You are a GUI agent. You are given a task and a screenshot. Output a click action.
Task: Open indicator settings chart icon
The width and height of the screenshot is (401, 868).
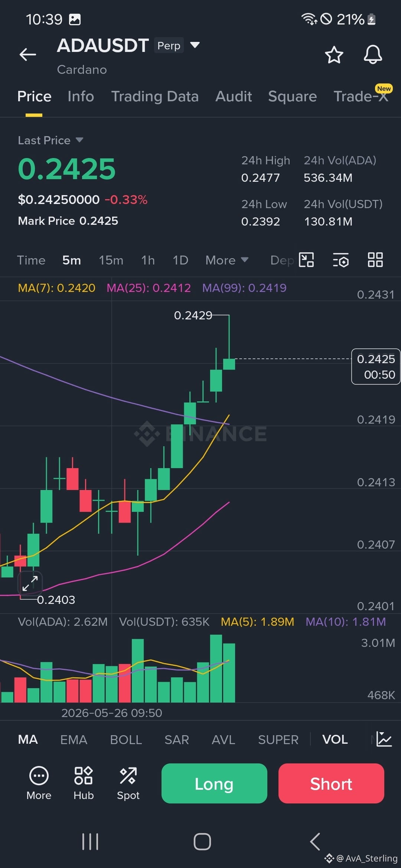pos(384,739)
